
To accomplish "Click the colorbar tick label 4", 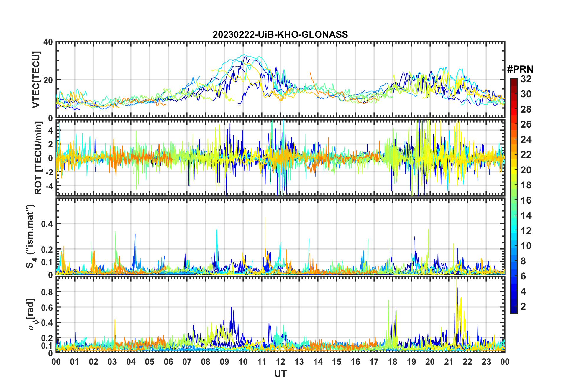I will click(523, 291).
